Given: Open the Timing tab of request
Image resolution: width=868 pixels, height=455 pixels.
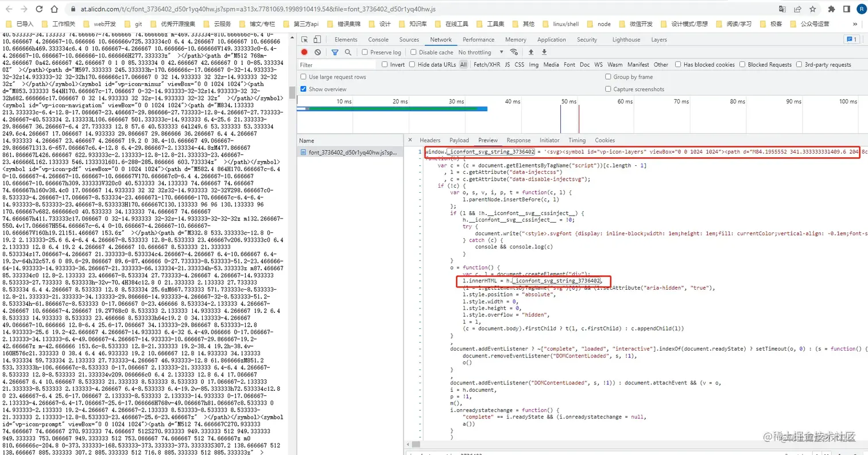Looking at the screenshot, I should pyautogui.click(x=577, y=140).
